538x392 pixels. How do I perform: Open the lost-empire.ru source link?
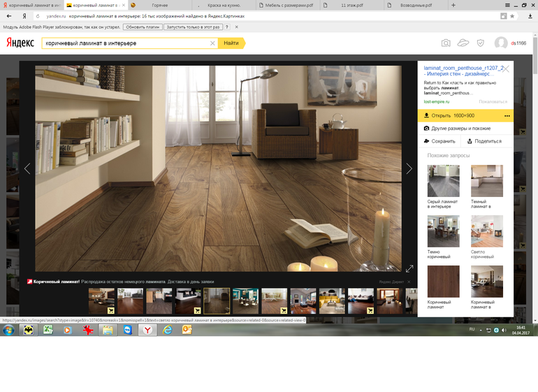[x=438, y=101]
